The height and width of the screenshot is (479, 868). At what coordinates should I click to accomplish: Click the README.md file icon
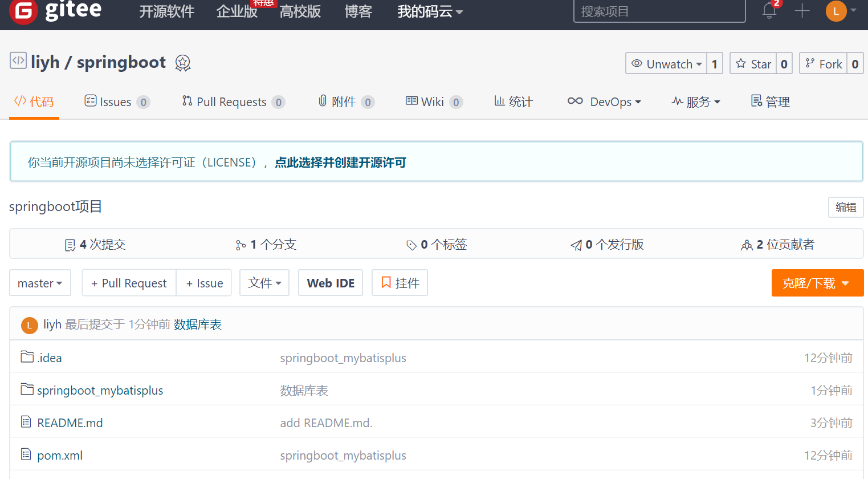(x=26, y=422)
